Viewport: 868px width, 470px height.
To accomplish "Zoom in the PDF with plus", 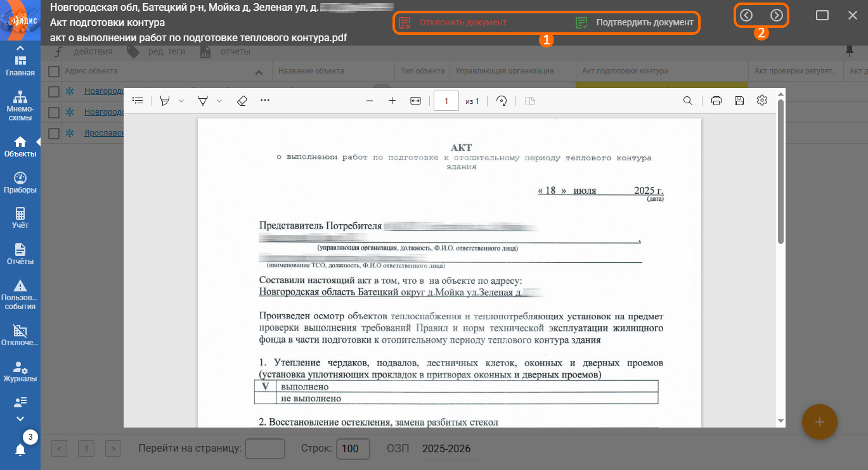I will [x=392, y=101].
